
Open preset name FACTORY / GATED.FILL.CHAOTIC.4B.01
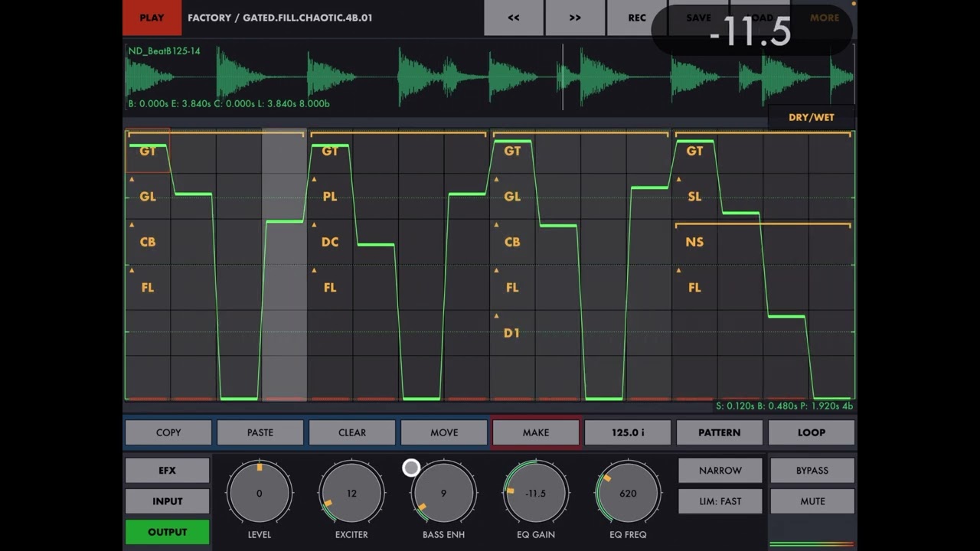click(280, 18)
